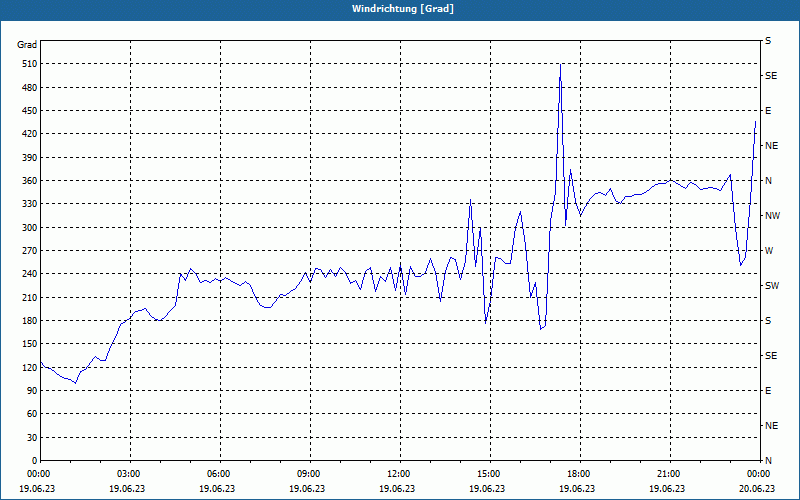
Task: Click the 19.06.23 date under 18:00
Action: point(577,488)
